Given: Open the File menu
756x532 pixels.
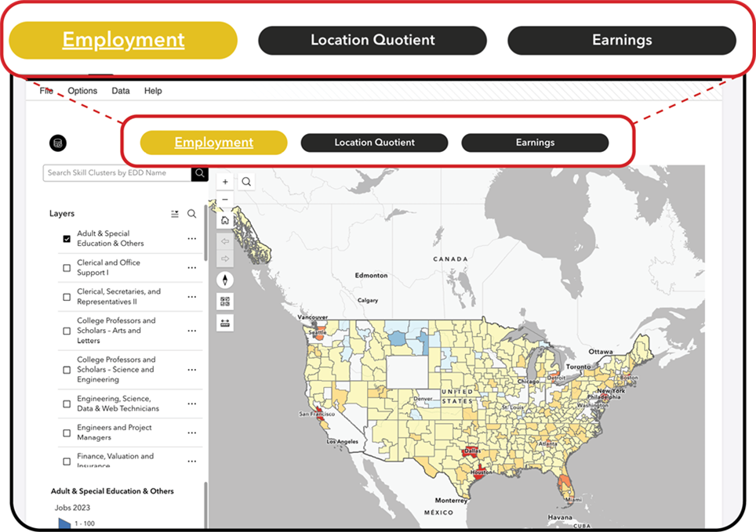Looking at the screenshot, I should coord(46,91).
